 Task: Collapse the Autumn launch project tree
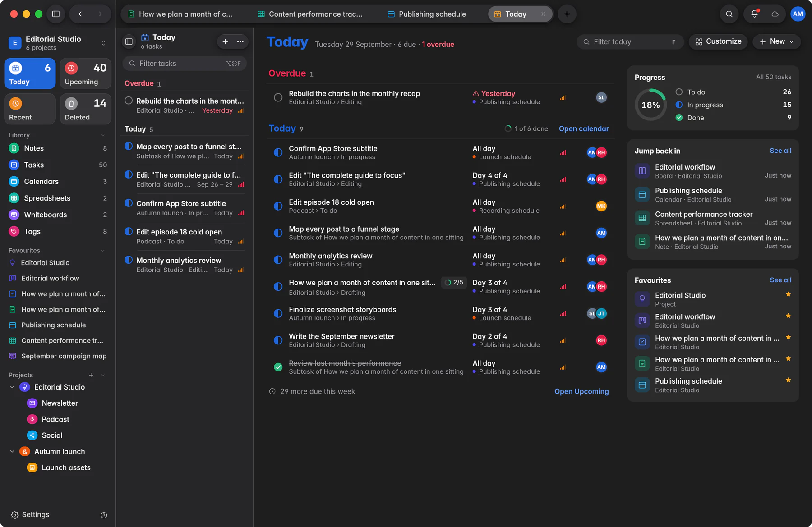(x=12, y=452)
